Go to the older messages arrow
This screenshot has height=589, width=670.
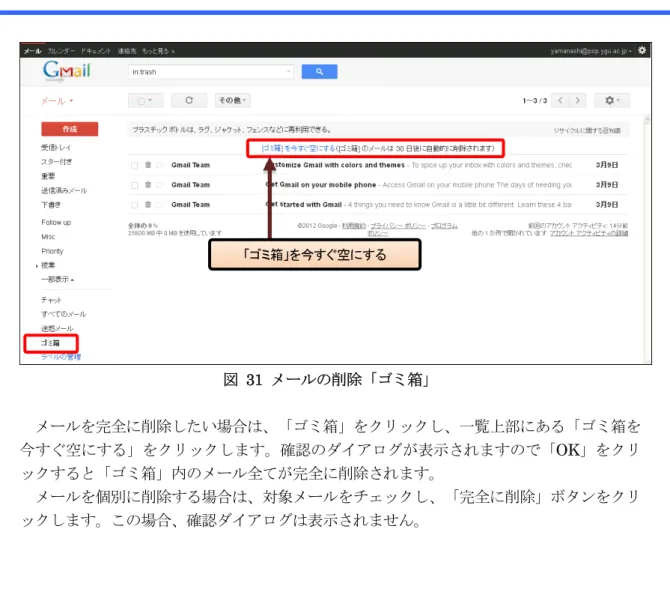pyautogui.click(x=577, y=100)
